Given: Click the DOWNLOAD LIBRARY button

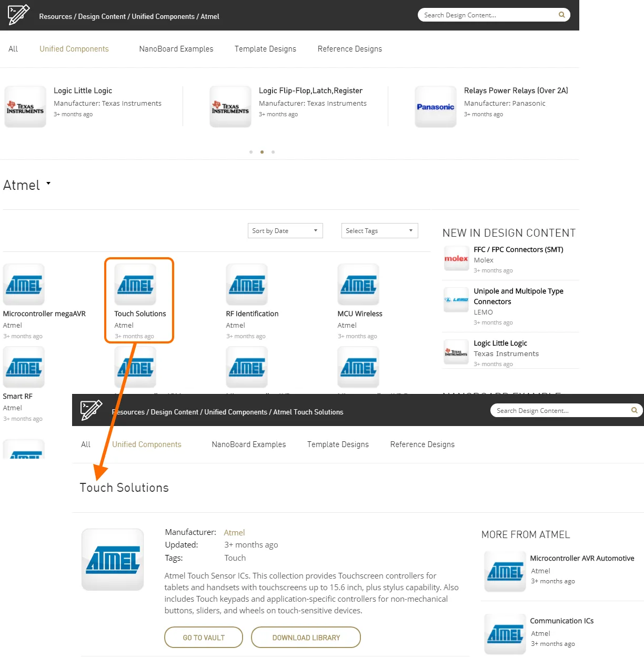Looking at the screenshot, I should coord(306,637).
